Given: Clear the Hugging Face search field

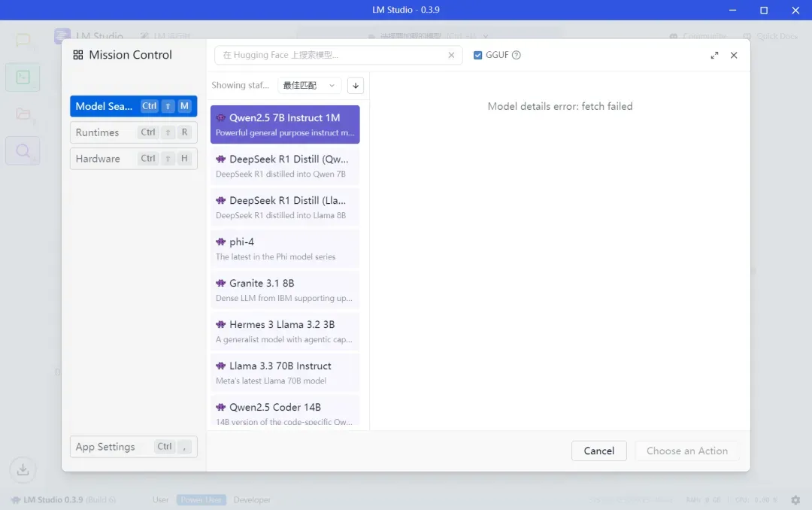Looking at the screenshot, I should tap(451, 55).
